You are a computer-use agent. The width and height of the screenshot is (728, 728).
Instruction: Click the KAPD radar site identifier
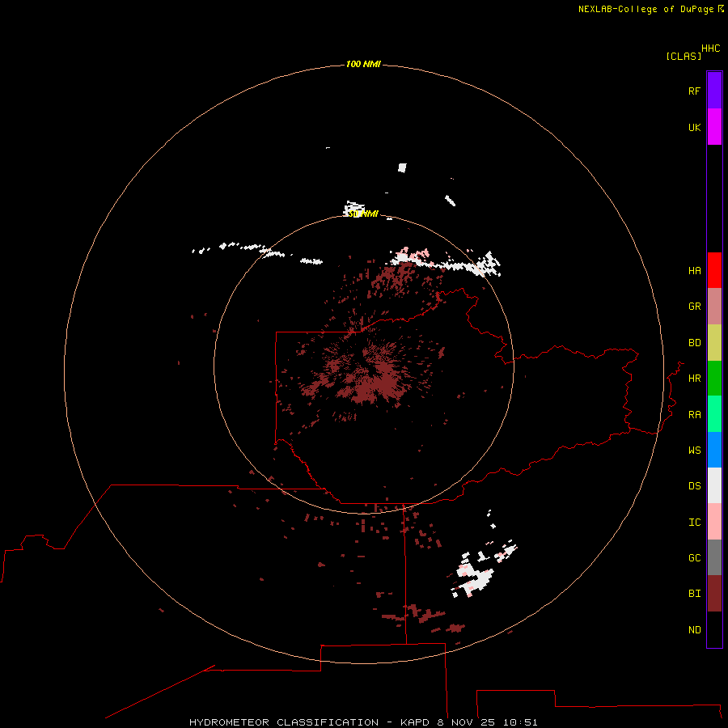pyautogui.click(x=415, y=722)
